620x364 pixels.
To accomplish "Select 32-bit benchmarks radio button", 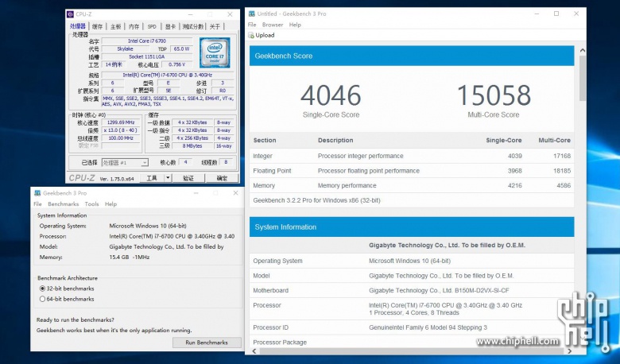I will point(42,288).
